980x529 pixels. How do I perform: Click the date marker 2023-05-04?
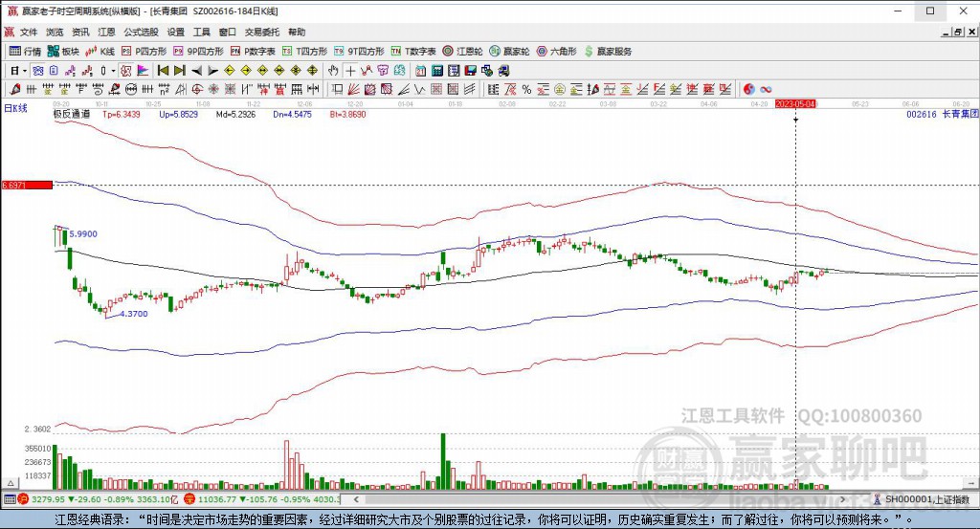795,103
